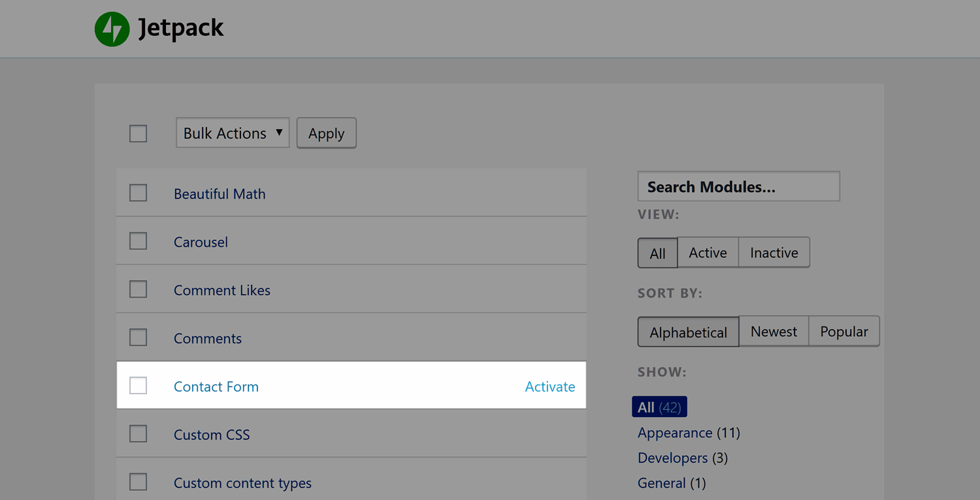Open the Bulk Actions dropdown
The image size is (980, 500).
pyautogui.click(x=233, y=133)
